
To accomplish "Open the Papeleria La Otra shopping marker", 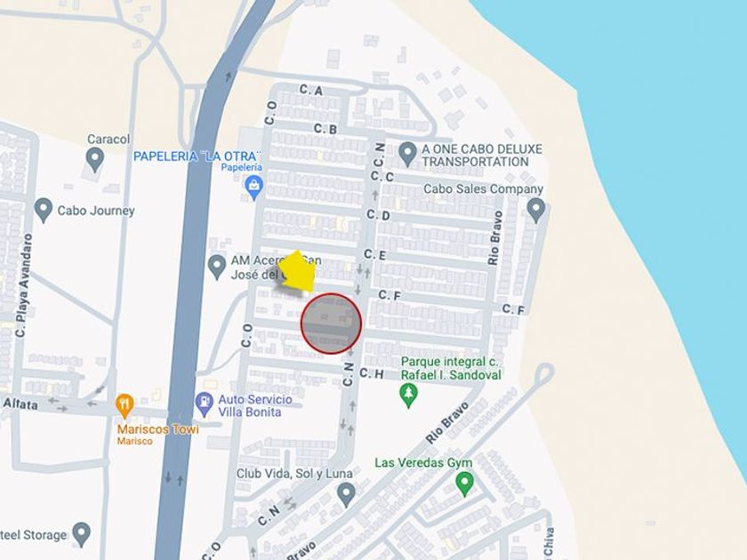I will tap(254, 188).
